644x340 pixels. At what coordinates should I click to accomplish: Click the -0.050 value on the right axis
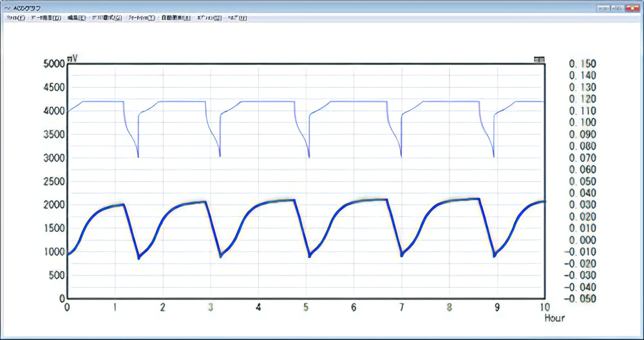[x=580, y=299]
